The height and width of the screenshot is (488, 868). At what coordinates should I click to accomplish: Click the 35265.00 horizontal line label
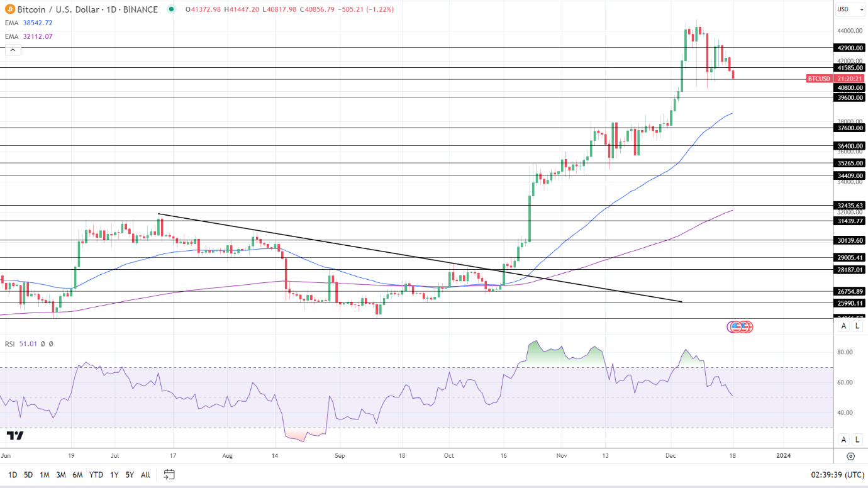pos(850,163)
